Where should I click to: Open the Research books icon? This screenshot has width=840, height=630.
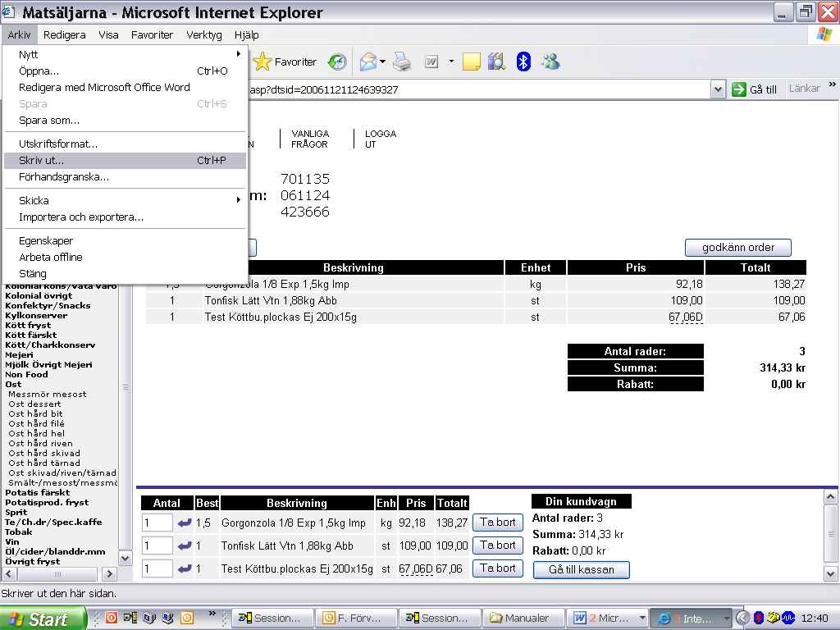496,62
